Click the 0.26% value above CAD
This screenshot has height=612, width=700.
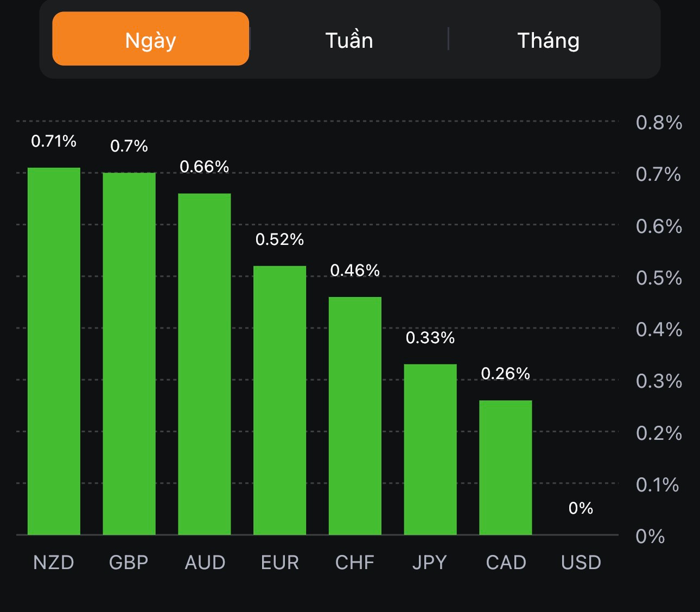point(505,374)
